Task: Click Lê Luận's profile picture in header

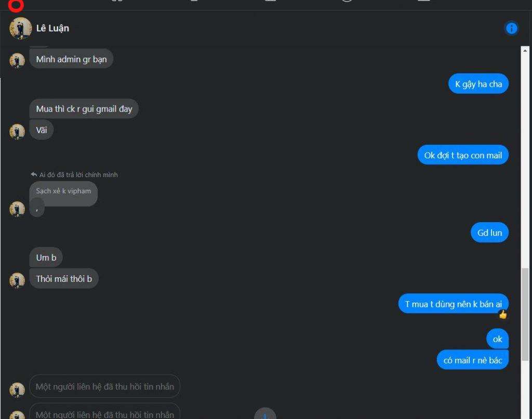Action: [20, 28]
